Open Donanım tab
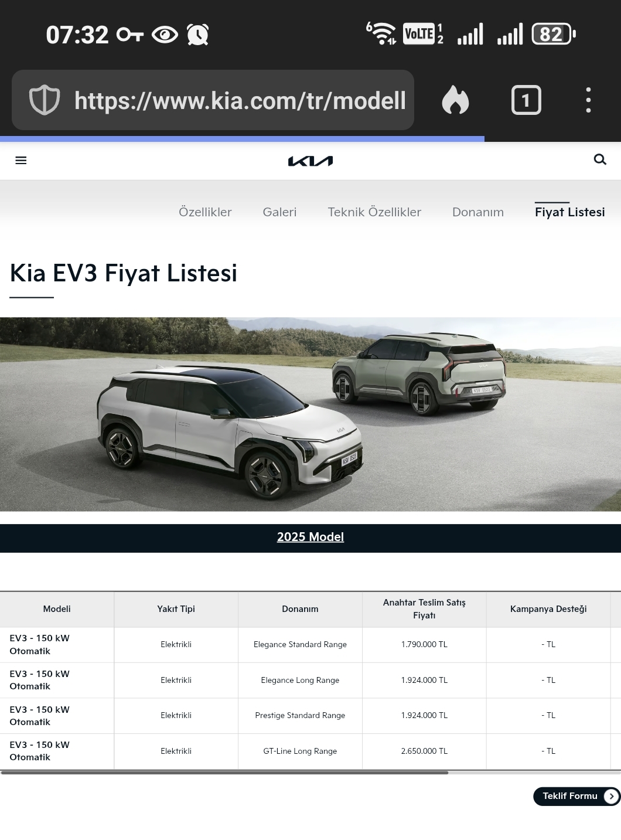Screen dimensions: 621x840 point(478,212)
